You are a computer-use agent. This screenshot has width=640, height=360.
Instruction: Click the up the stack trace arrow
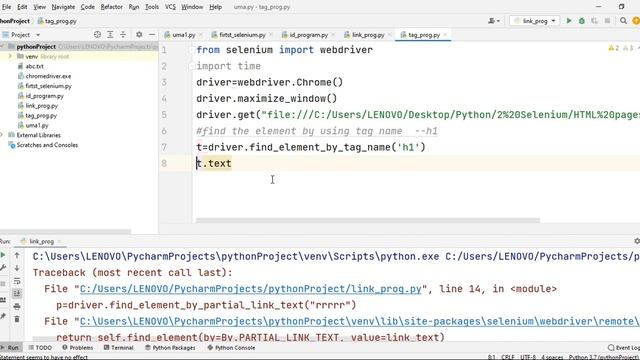point(17,256)
